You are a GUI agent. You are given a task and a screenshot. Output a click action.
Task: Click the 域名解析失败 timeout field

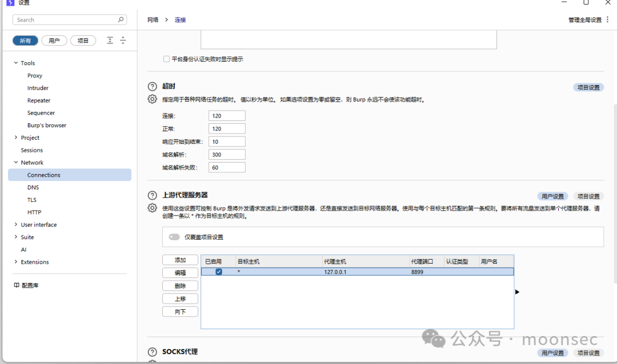(227, 168)
